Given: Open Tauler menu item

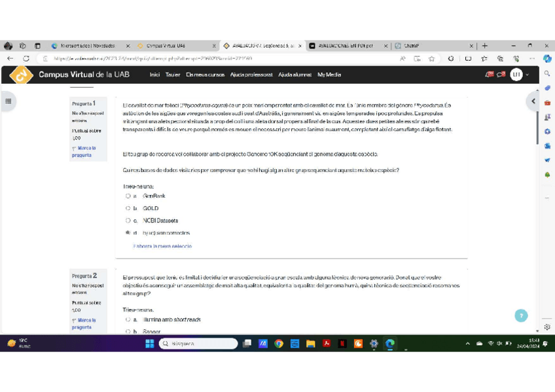Looking at the screenshot, I should 173,75.
